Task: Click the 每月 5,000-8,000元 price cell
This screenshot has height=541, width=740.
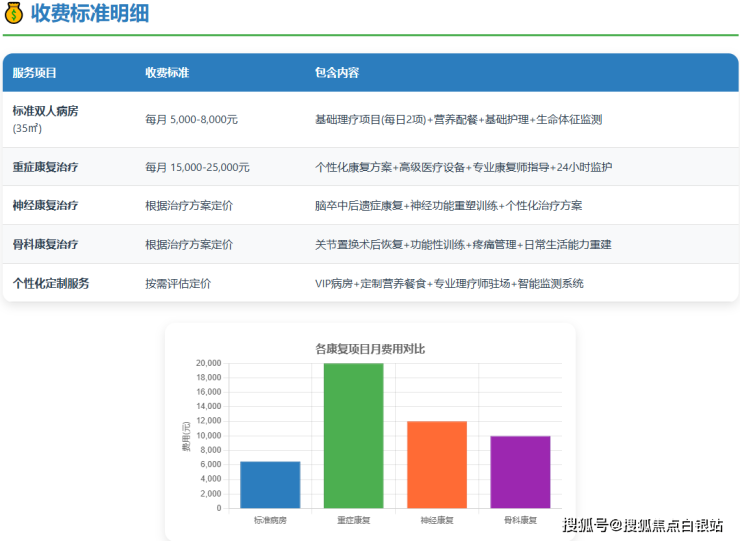Action: point(191,119)
